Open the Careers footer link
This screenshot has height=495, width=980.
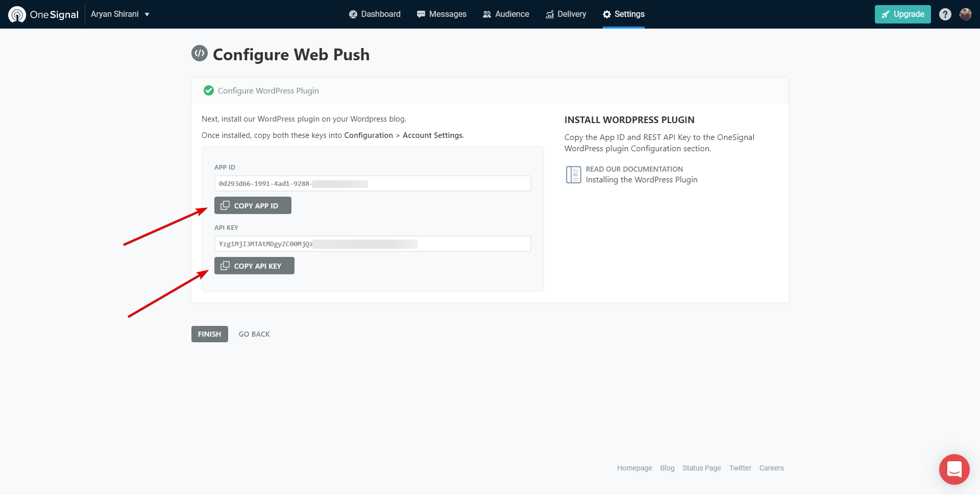771,468
